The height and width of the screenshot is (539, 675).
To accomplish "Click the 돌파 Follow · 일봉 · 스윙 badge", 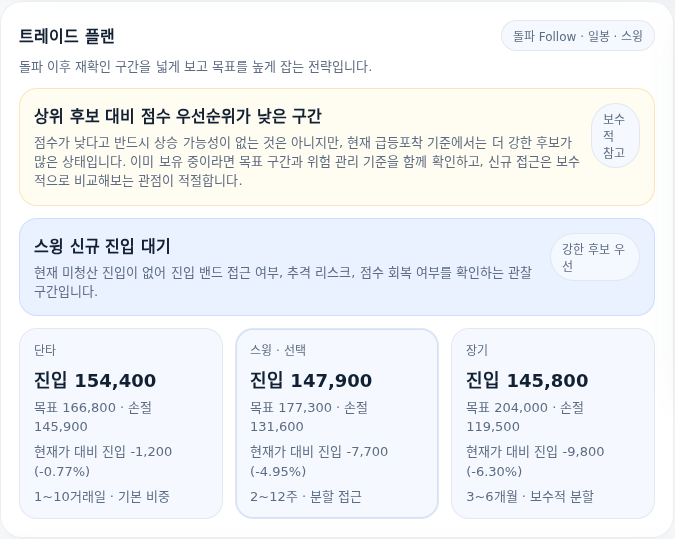I will 578,36.
